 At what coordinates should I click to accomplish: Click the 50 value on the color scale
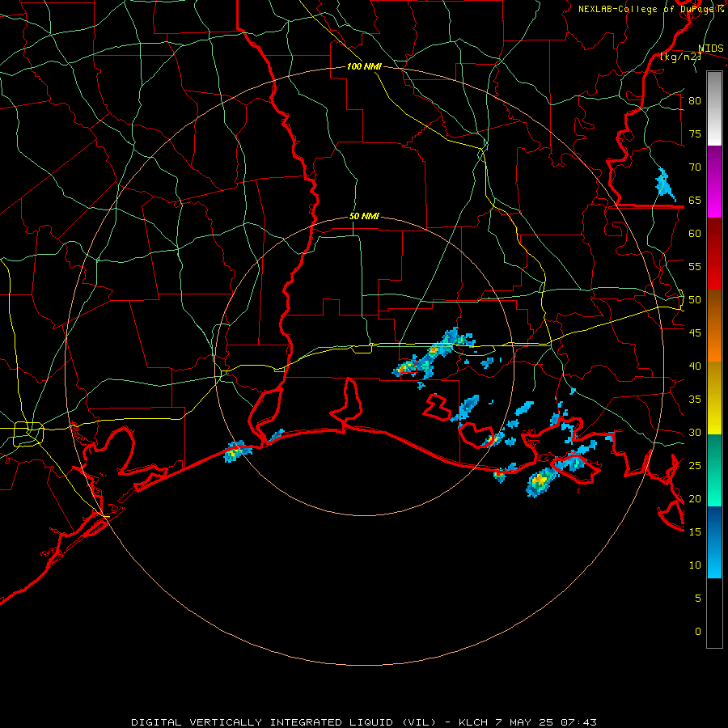click(x=695, y=300)
